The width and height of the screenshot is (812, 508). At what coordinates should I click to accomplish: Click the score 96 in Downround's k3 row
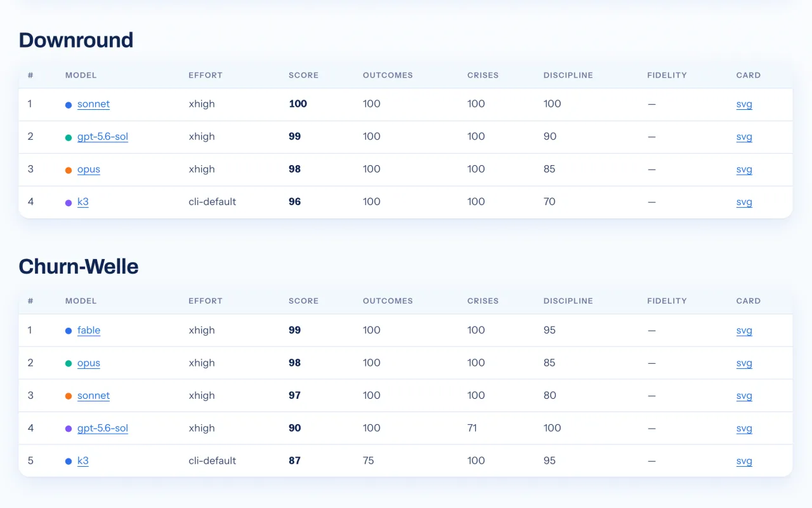[295, 202]
